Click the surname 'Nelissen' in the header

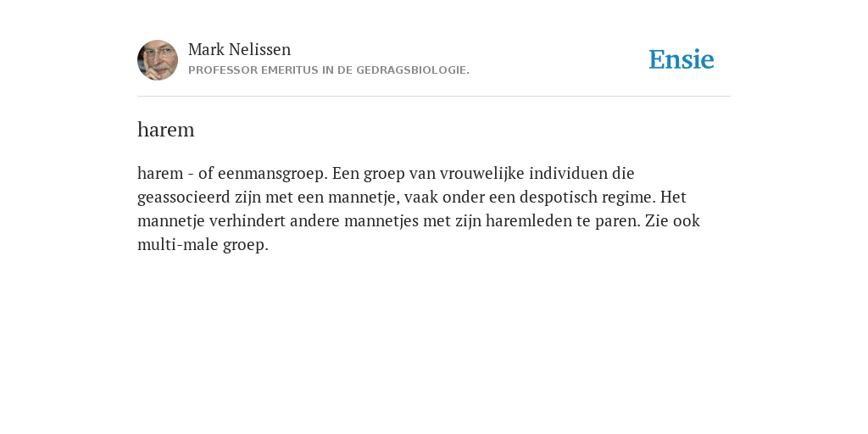pyautogui.click(x=259, y=49)
